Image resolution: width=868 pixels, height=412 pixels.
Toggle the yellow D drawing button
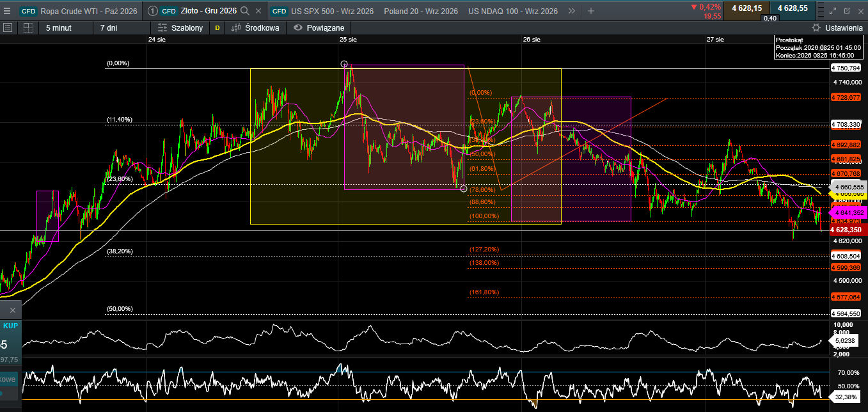click(x=217, y=28)
